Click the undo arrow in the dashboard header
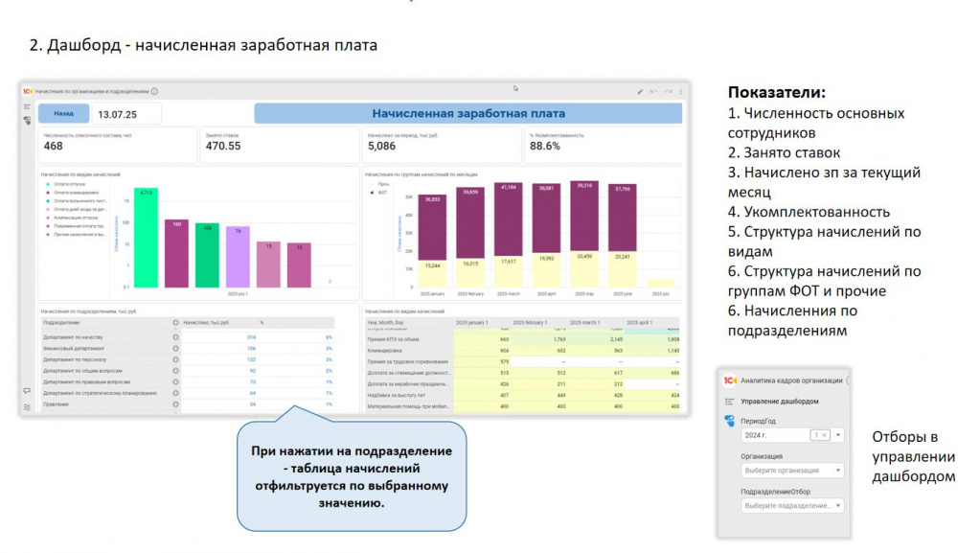The image size is (980, 553). click(x=653, y=91)
